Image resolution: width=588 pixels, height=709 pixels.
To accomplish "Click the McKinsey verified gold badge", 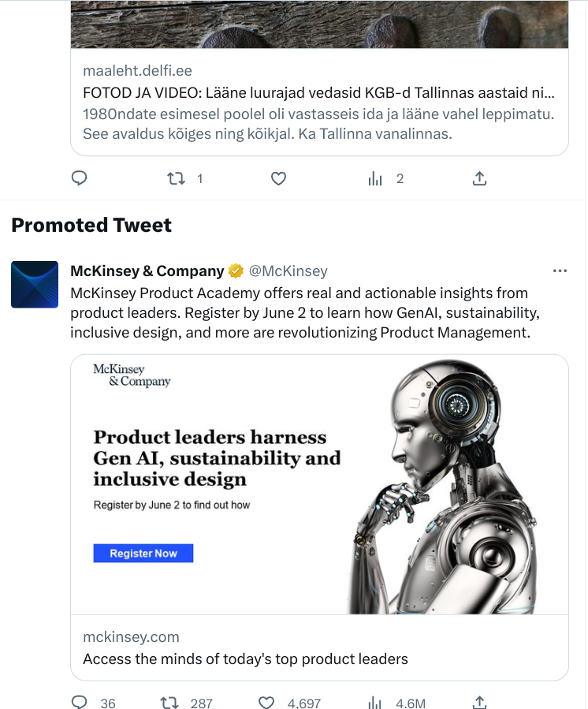I will click(236, 271).
